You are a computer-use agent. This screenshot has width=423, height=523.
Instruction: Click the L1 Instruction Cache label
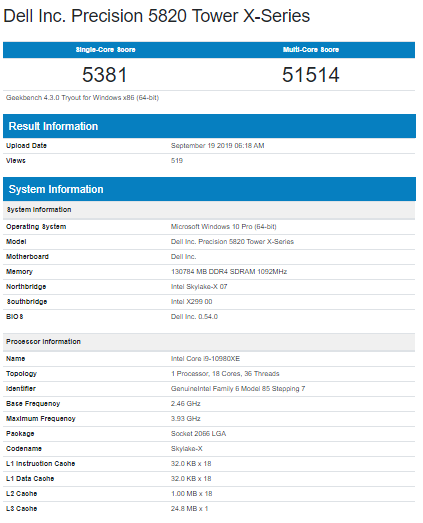[40, 464]
